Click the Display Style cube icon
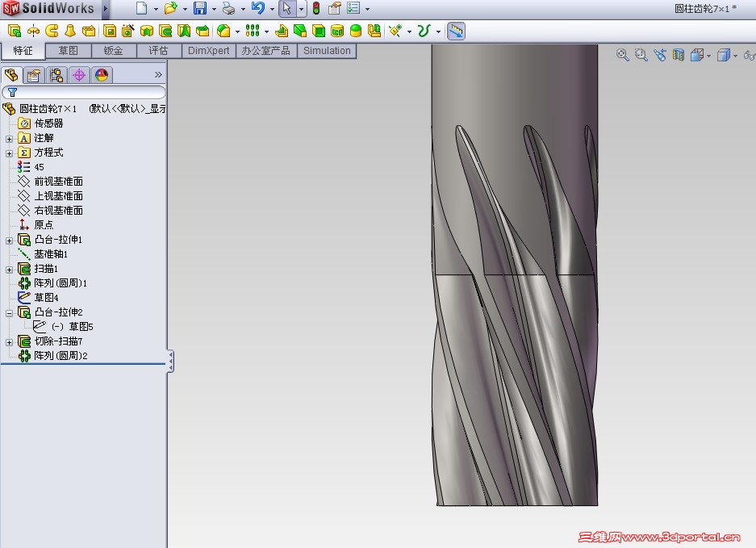Image resolution: width=756 pixels, height=548 pixels. (x=723, y=55)
